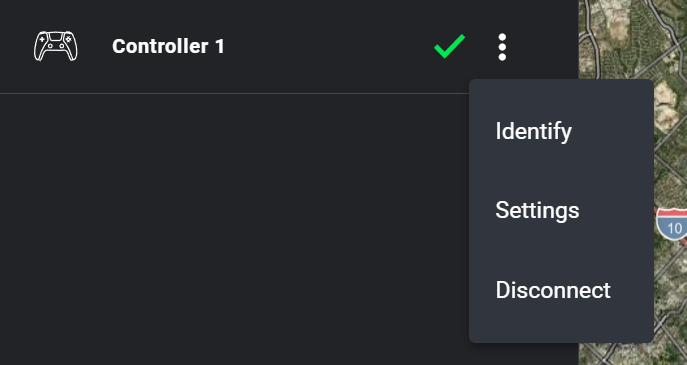Viewport: 687px width, 365px height.
Task: Click the white DualSense outline icon
Action: pyautogui.click(x=56, y=46)
